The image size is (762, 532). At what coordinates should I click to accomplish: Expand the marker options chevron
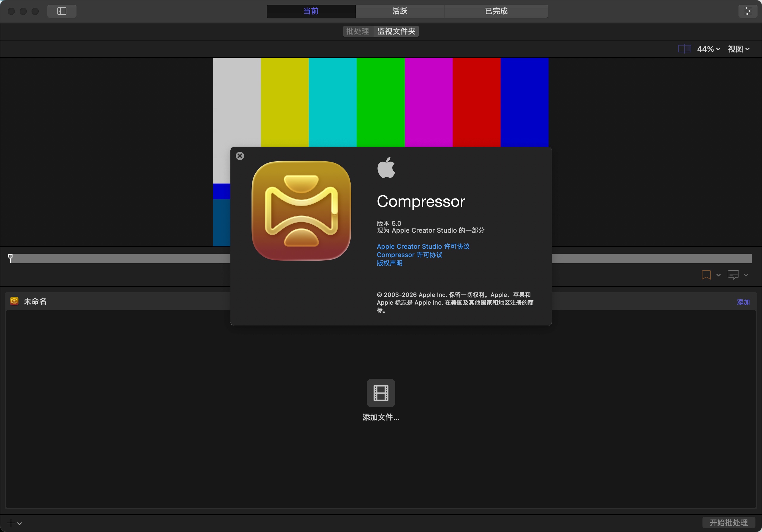pos(718,275)
